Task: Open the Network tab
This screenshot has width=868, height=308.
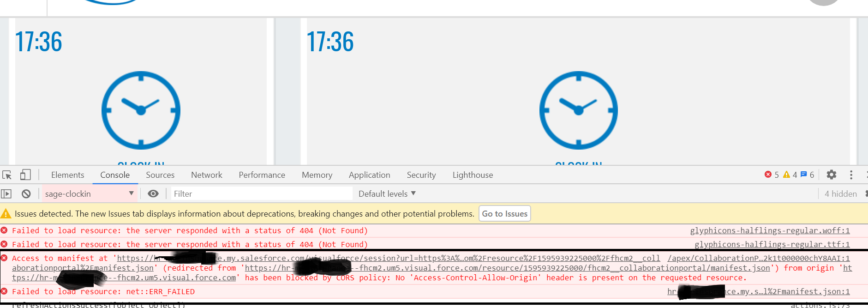Action: point(207,175)
